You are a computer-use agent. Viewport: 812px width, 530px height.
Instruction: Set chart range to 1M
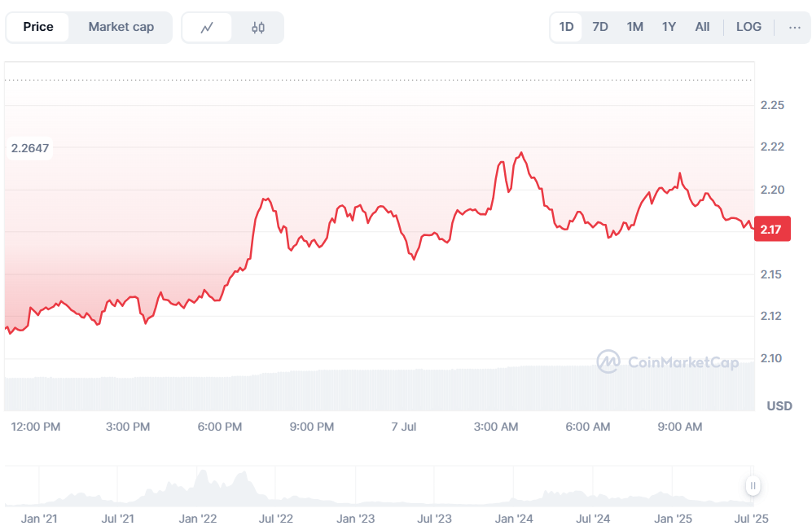pyautogui.click(x=635, y=27)
